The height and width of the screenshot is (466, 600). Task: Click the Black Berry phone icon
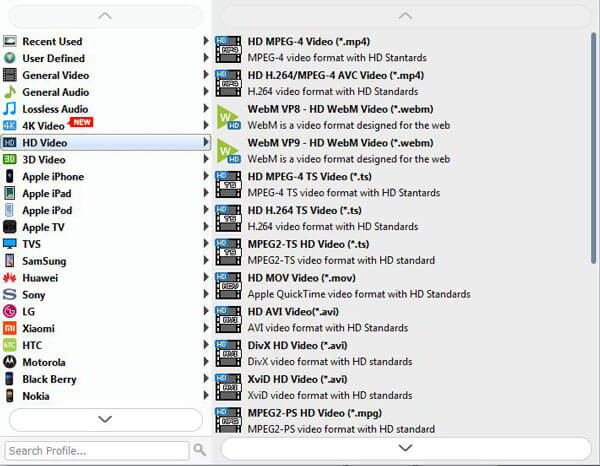coord(10,379)
